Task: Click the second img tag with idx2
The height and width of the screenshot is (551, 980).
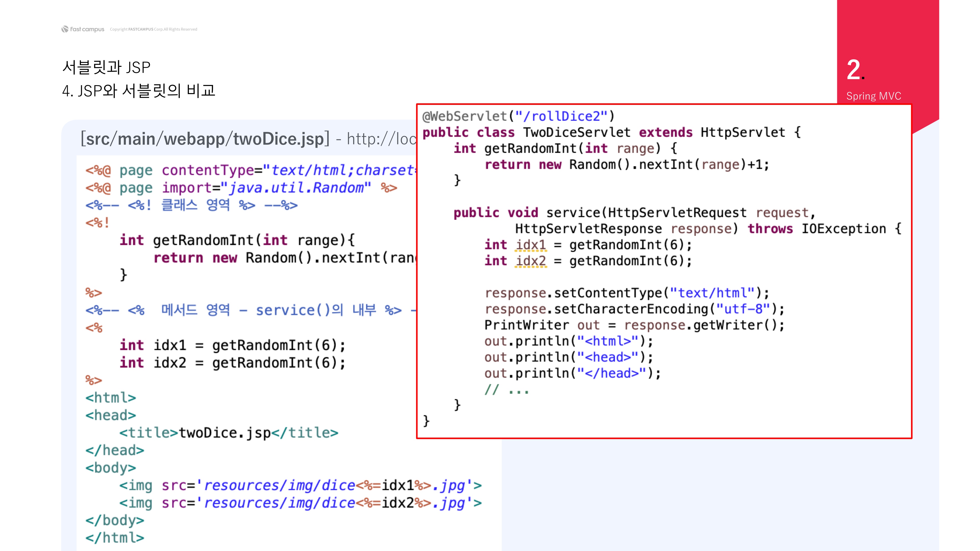Action: tap(300, 503)
